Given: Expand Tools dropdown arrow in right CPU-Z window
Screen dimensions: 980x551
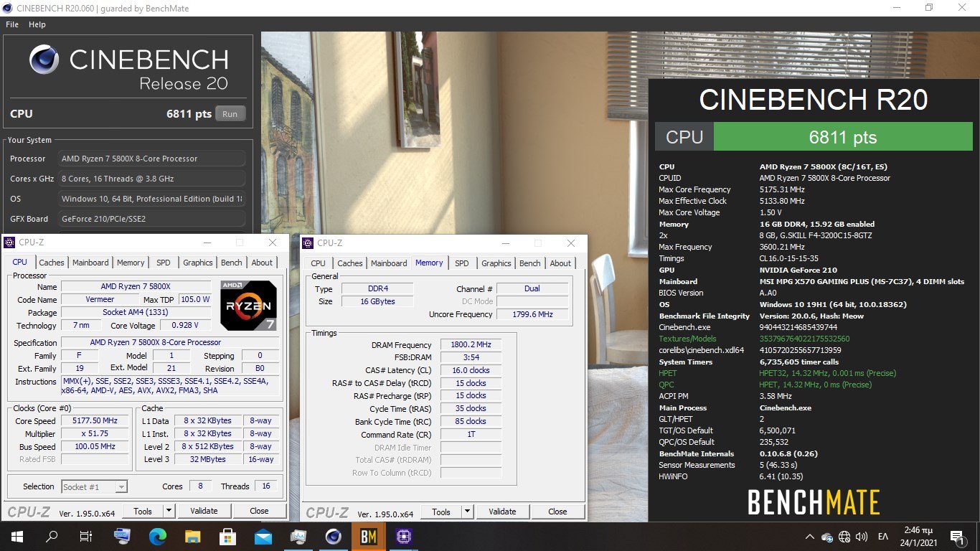Looking at the screenshot, I should click(x=468, y=512).
